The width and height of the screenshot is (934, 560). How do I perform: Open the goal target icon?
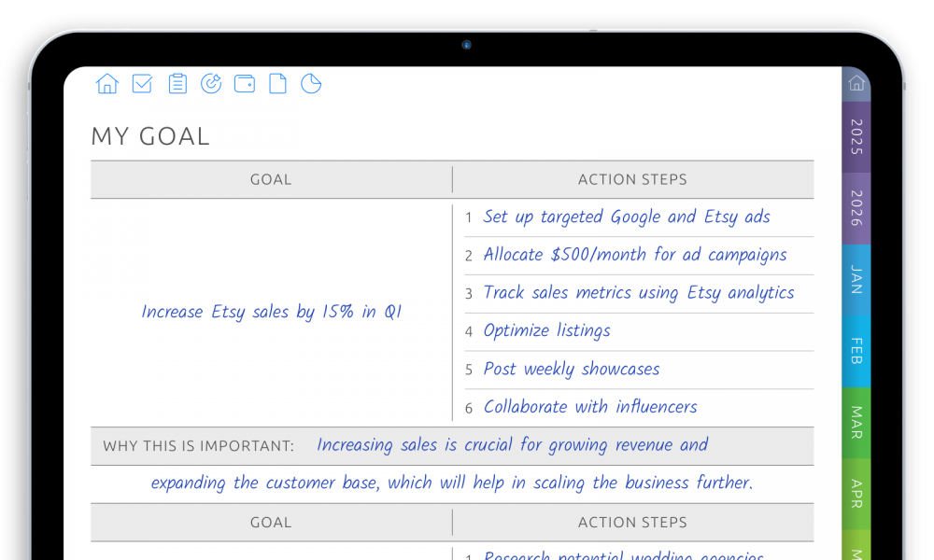point(211,84)
